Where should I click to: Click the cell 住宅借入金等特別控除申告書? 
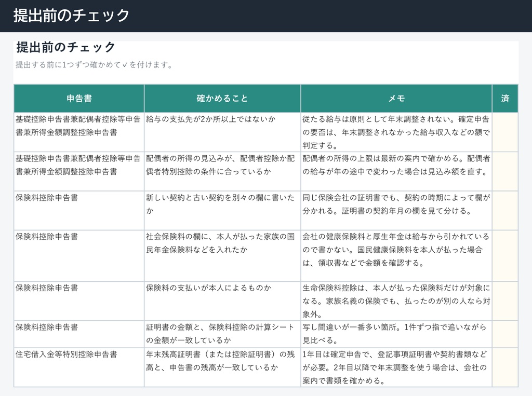(79, 367)
